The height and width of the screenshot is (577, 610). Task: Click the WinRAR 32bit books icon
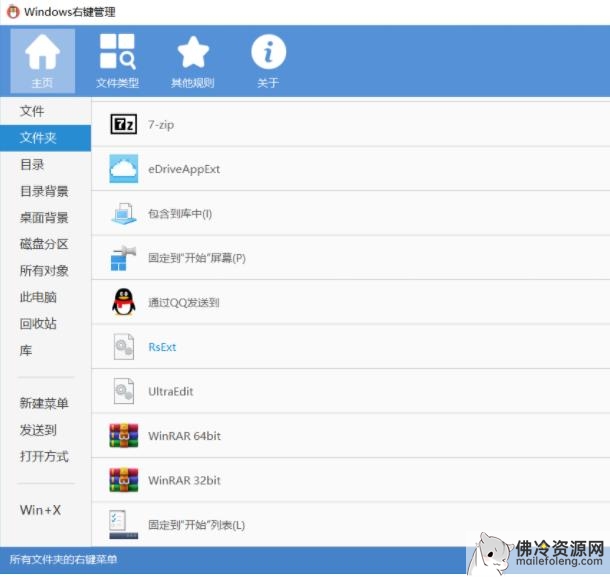(124, 480)
